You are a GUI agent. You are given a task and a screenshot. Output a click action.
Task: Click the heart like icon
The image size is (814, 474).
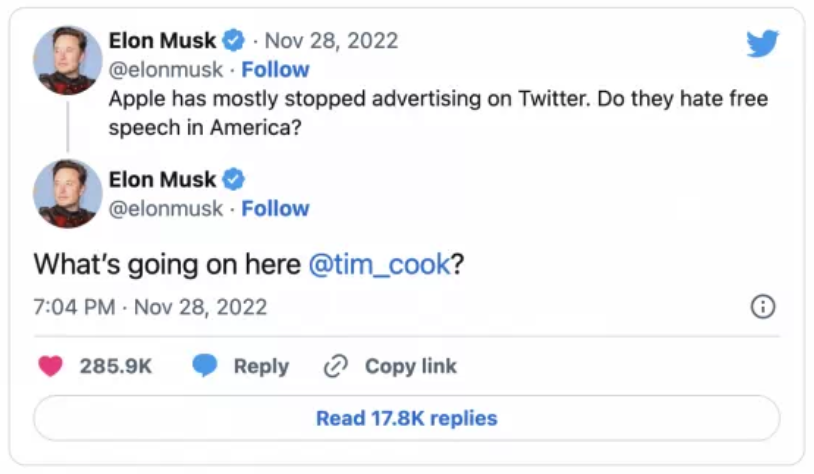point(50,366)
